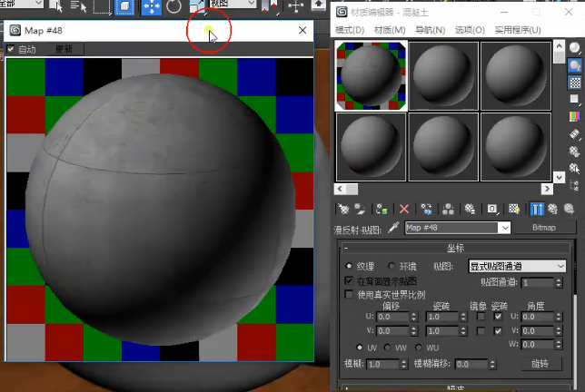Click the Sample Type sphere icon
585x392 pixels.
(574, 48)
